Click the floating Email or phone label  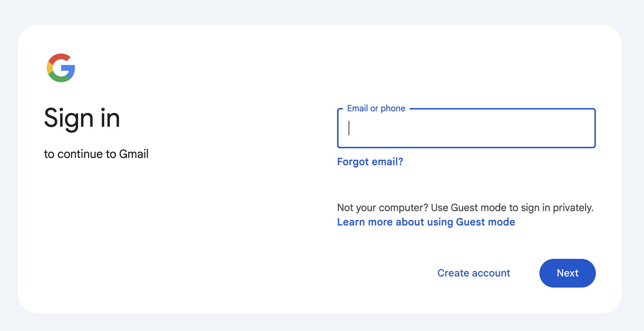coord(376,108)
